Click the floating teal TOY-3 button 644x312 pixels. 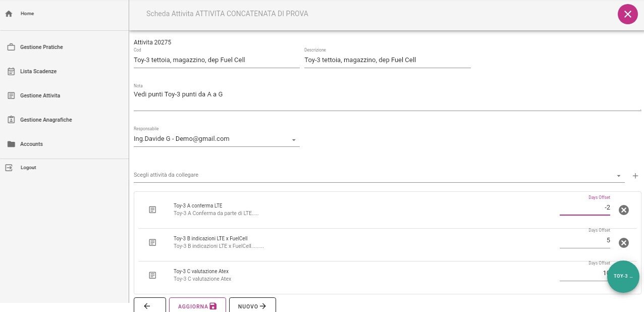pos(623,277)
